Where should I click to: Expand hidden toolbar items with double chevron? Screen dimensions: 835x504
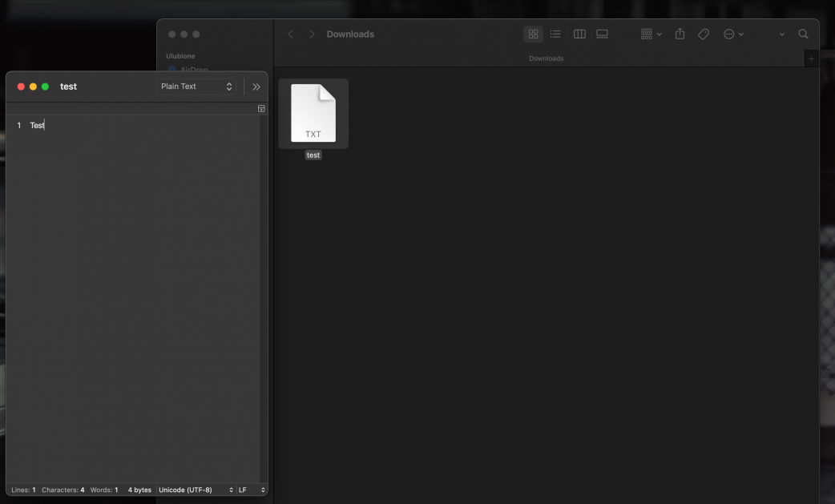(256, 87)
